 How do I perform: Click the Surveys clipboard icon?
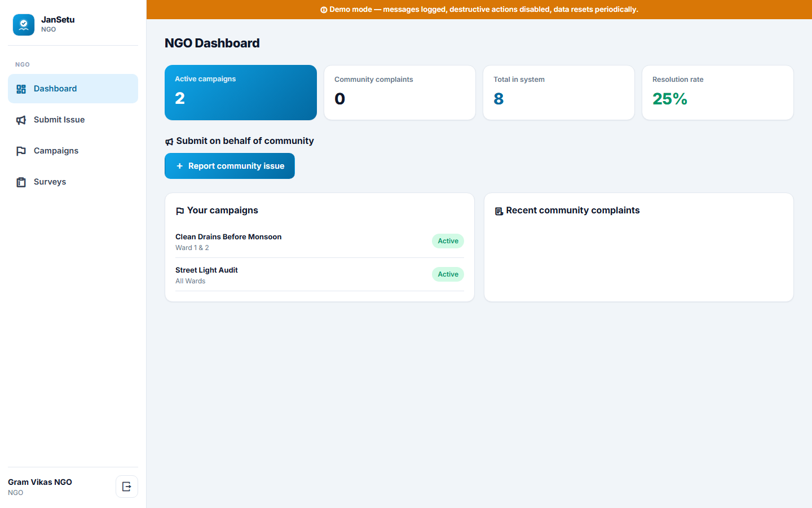click(21, 182)
